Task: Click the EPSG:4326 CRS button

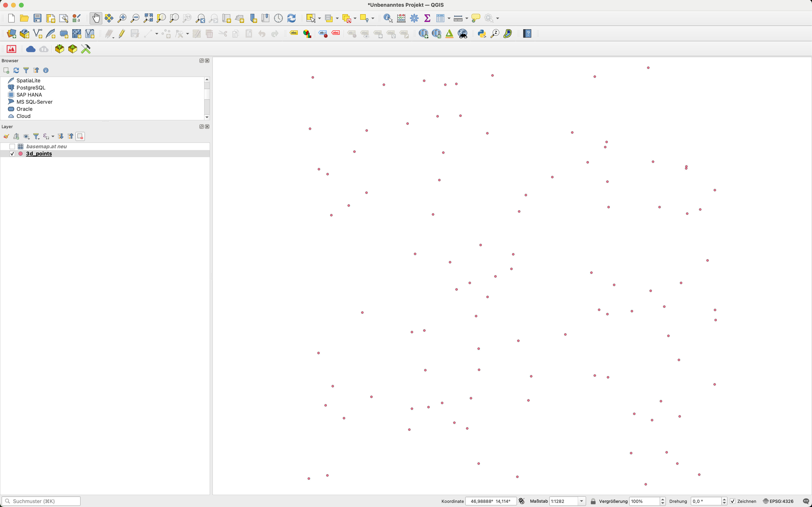Action: point(778,501)
